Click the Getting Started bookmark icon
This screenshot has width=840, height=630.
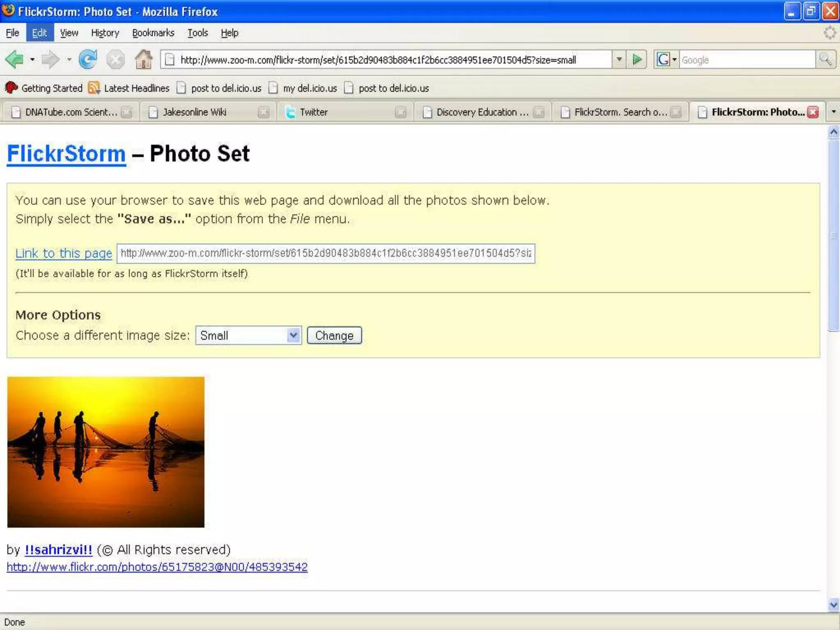click(x=11, y=88)
